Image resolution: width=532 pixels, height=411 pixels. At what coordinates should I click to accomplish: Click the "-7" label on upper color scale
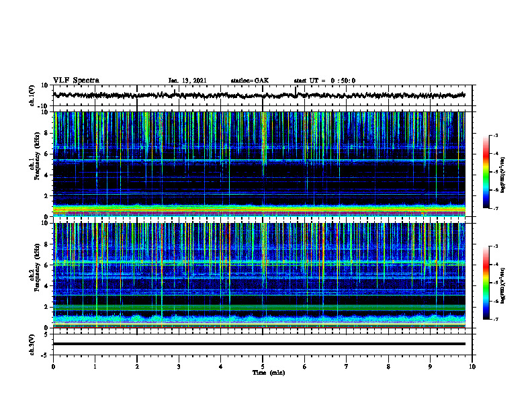496,208
